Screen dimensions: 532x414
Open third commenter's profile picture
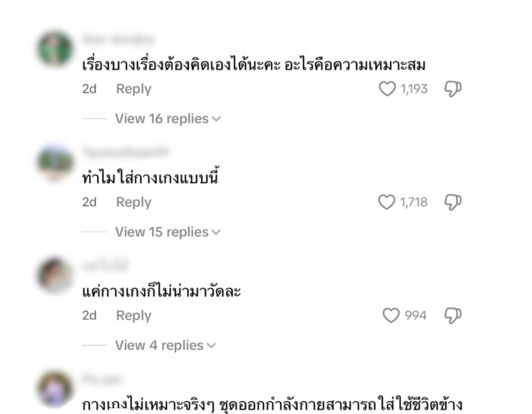(55, 275)
